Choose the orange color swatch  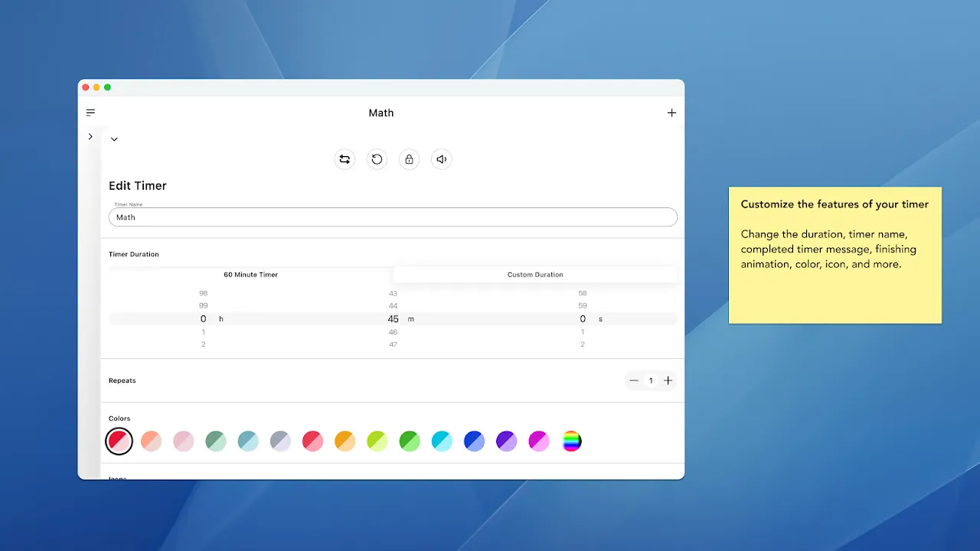click(345, 441)
